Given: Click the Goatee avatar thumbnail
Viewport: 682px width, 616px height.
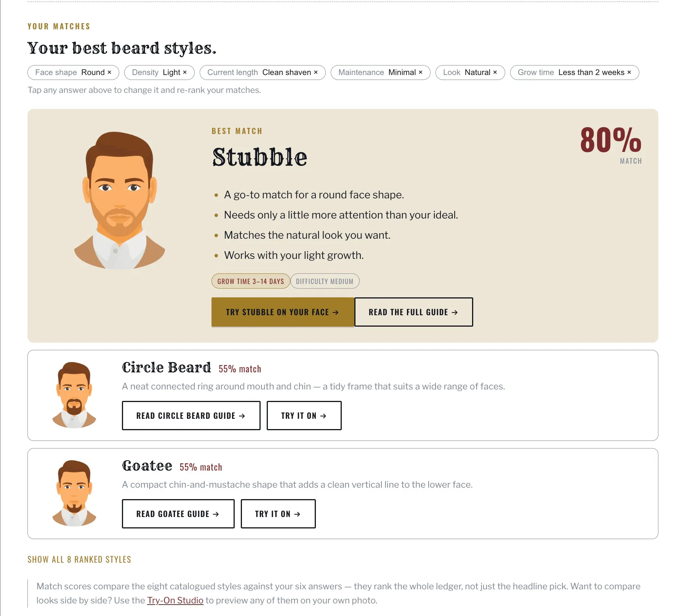Looking at the screenshot, I should tap(74, 493).
